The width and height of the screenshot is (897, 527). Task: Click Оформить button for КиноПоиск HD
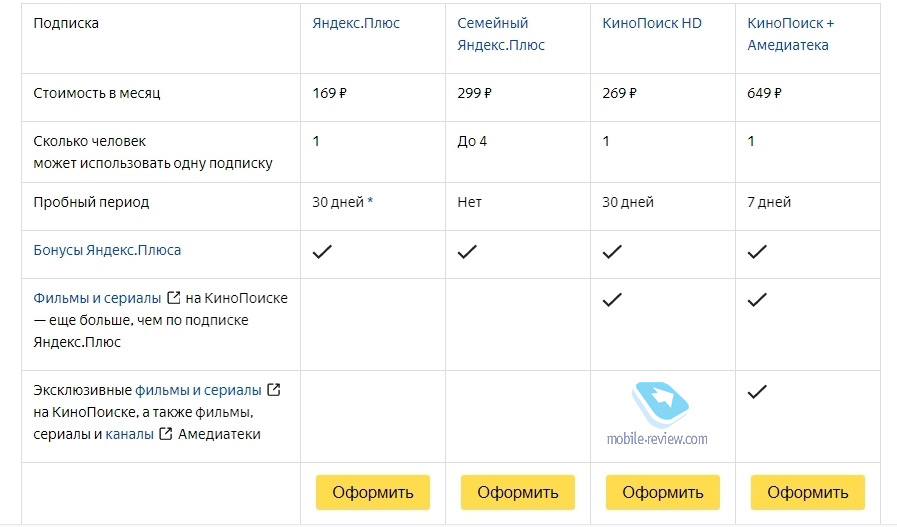(663, 492)
